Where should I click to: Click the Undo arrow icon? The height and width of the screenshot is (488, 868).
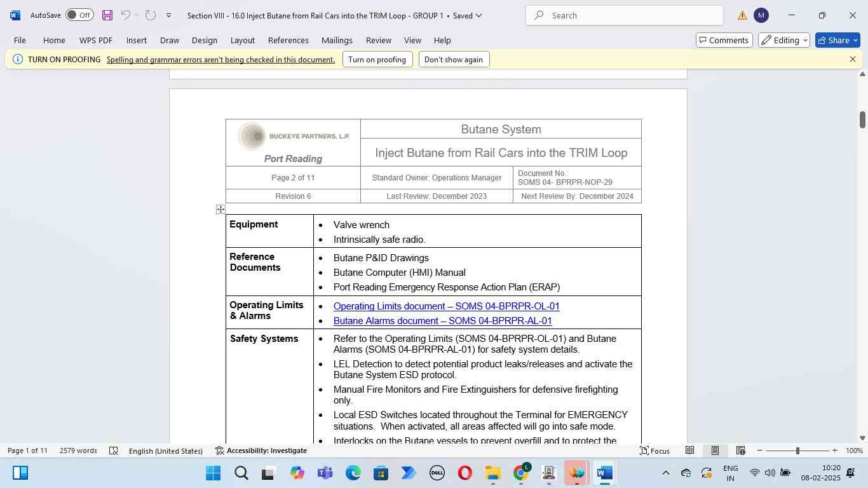pyautogui.click(x=125, y=15)
